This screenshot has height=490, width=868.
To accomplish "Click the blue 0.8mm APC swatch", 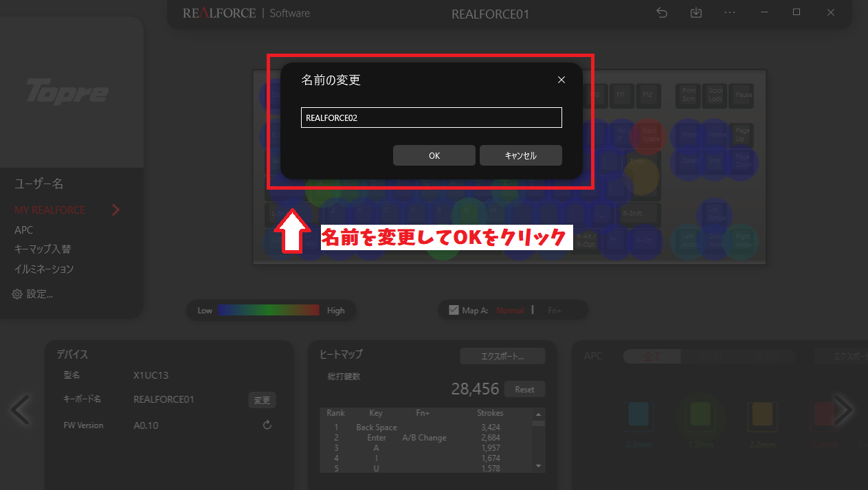I will 639,414.
